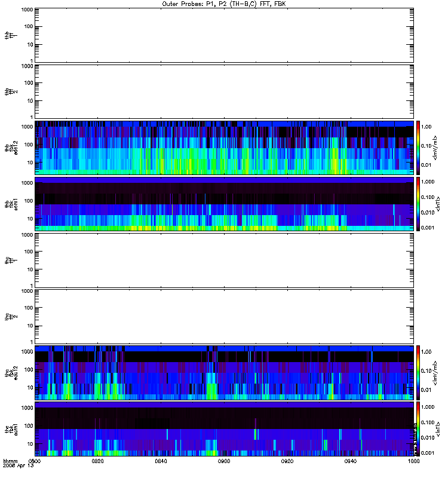The height and width of the screenshot is (478, 448).
Task: Click the thb fbk scm1 spectrogram
Action: point(224,204)
